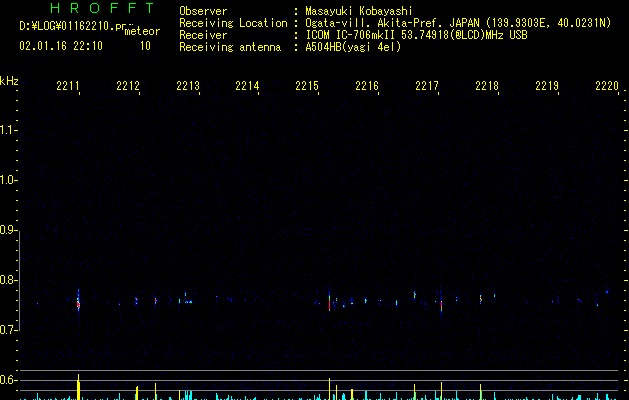Click the Receiving Location label

click(x=233, y=23)
